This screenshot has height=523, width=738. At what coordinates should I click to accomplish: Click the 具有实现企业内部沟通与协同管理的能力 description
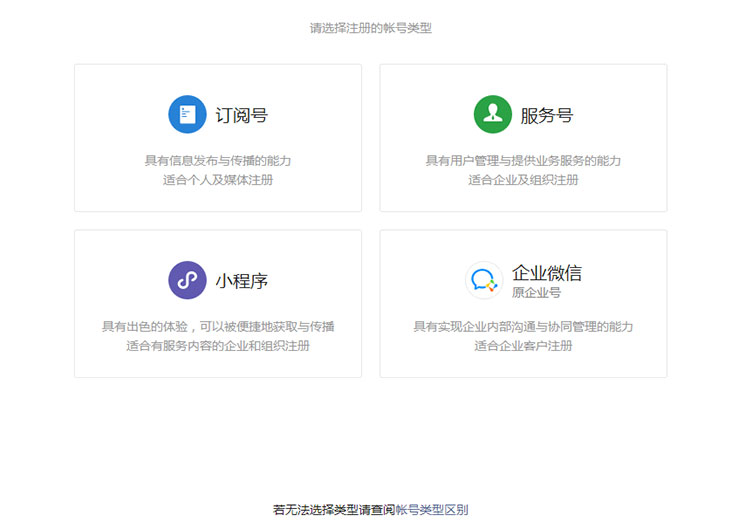tap(523, 326)
